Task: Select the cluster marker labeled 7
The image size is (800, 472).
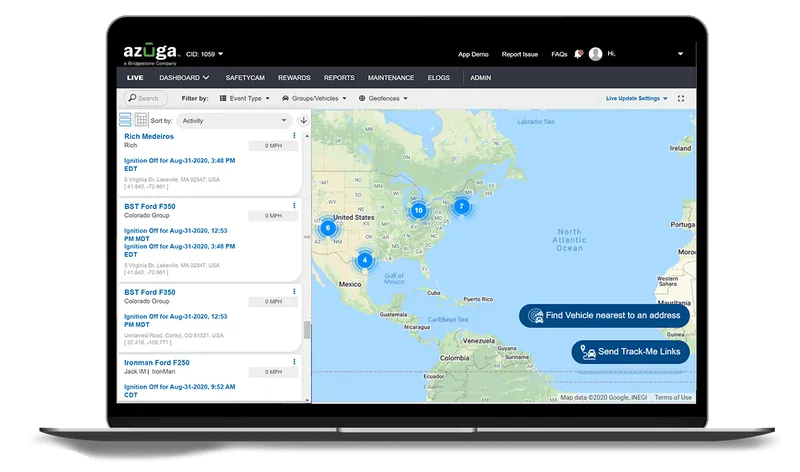Action: tap(460, 207)
